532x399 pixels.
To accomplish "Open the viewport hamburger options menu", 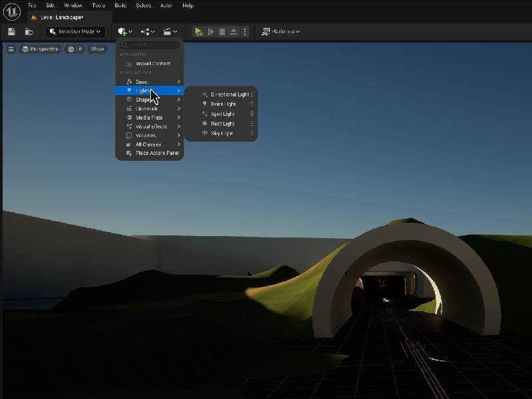I will 11,49.
